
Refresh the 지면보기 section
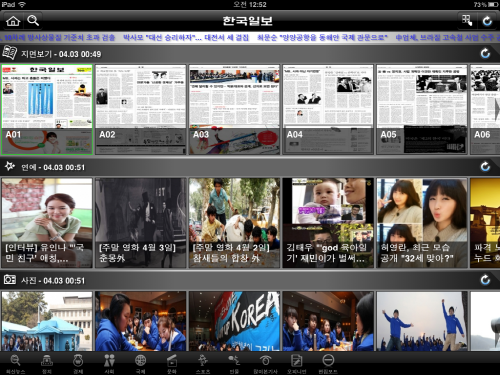point(485,54)
